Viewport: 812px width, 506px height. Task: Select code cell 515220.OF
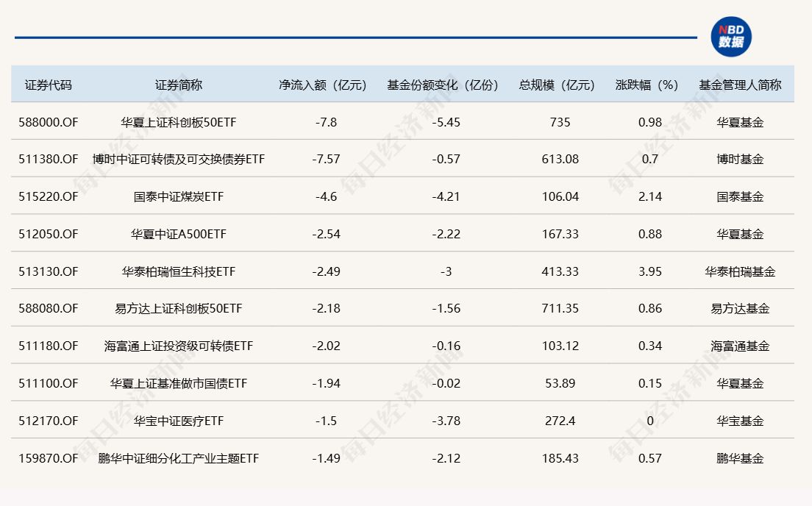48,197
